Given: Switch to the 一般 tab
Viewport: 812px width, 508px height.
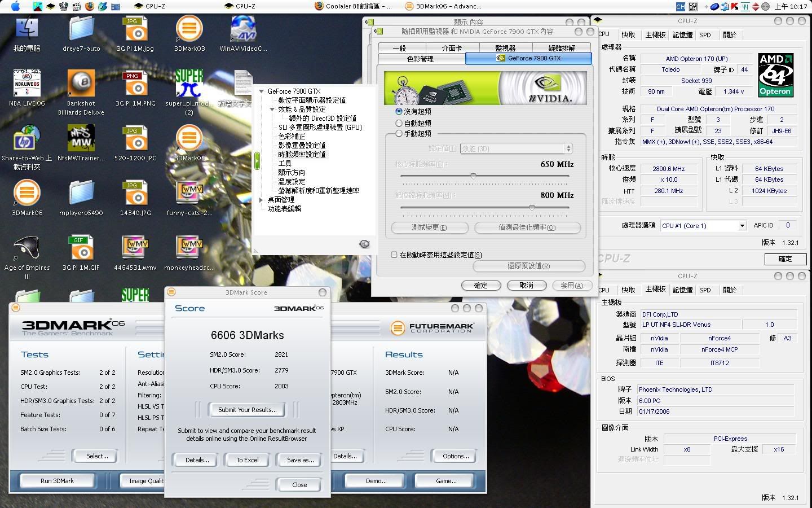Looking at the screenshot, I should tap(400, 48).
